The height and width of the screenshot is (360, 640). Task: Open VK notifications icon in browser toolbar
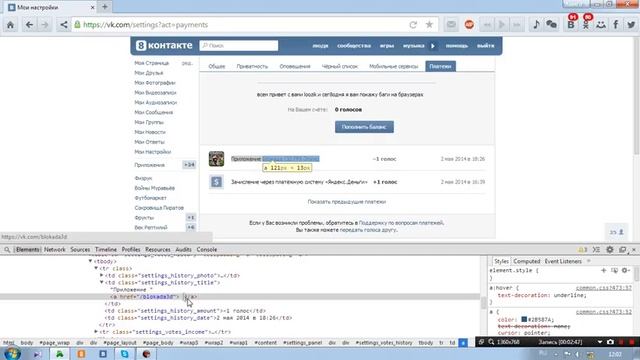[x=571, y=24]
